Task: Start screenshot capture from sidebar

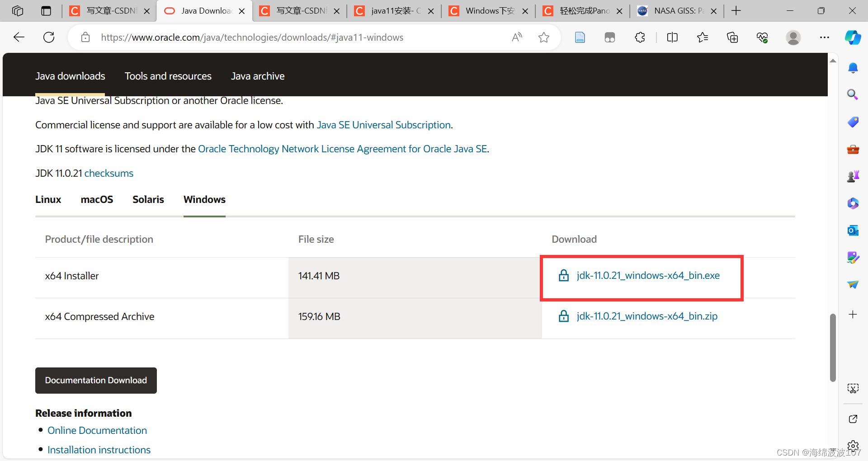Action: tap(853, 389)
